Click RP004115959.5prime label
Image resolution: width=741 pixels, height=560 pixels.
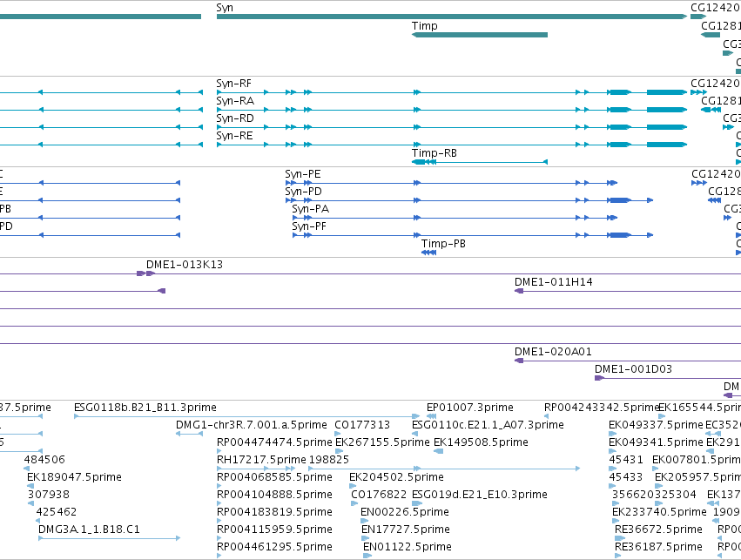[x=274, y=530]
